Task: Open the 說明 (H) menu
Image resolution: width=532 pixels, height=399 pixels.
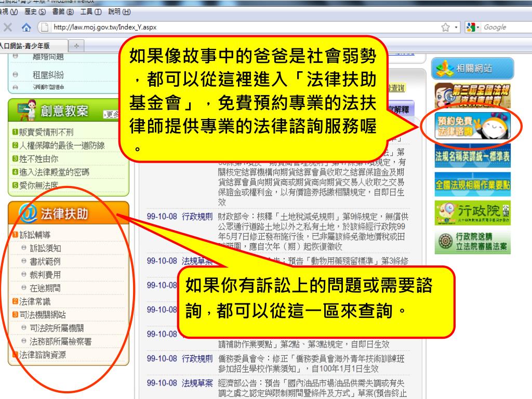Action: tap(119, 11)
